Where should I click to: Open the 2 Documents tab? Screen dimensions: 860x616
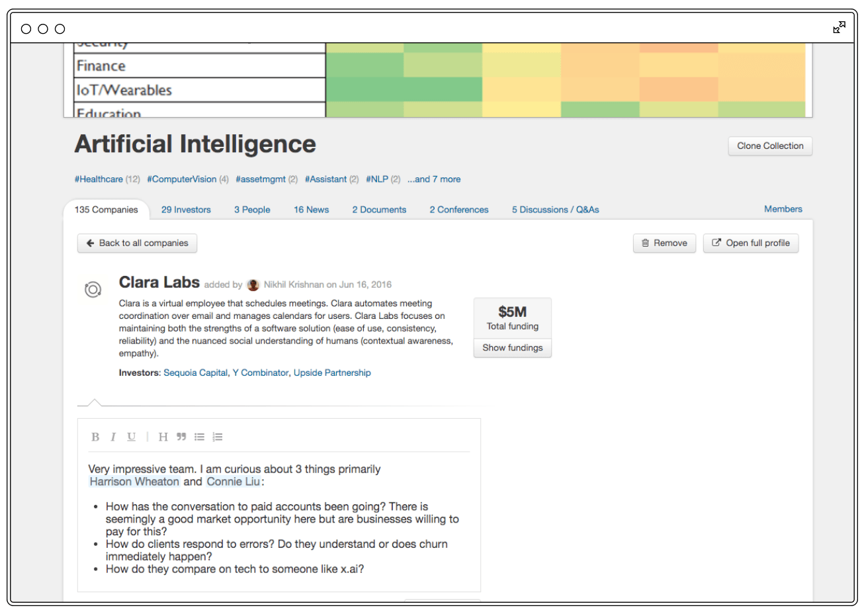tap(379, 210)
